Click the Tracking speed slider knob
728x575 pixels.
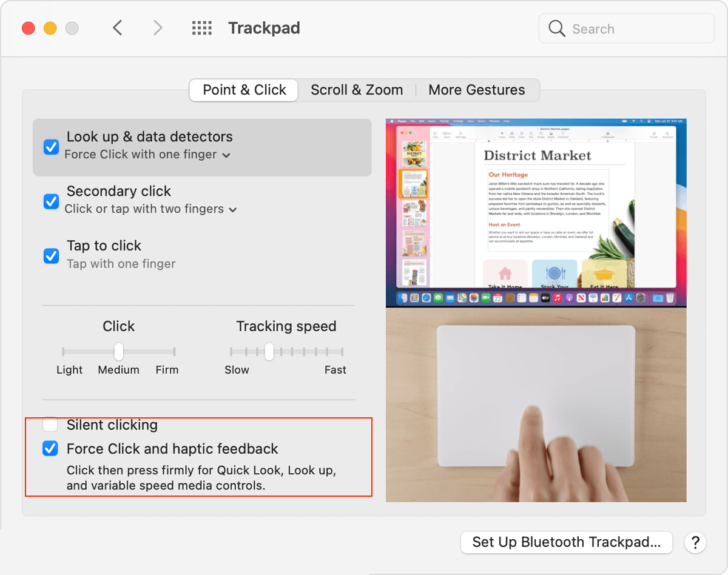point(269,351)
